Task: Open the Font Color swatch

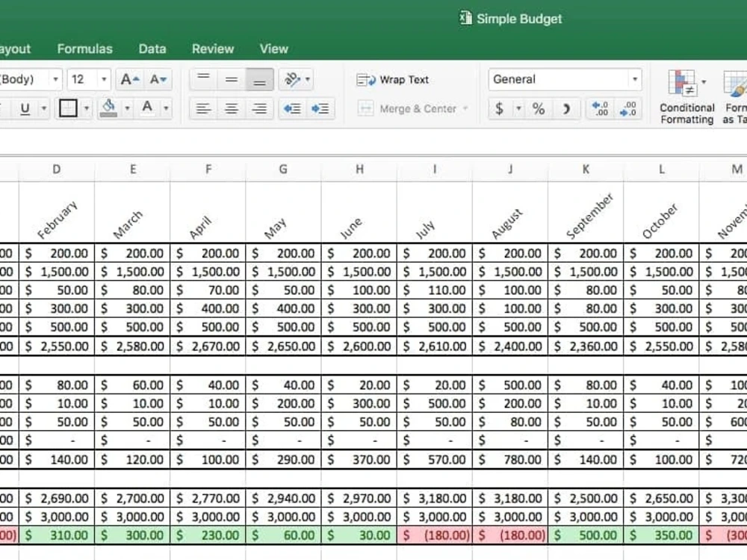Action: pos(149,108)
